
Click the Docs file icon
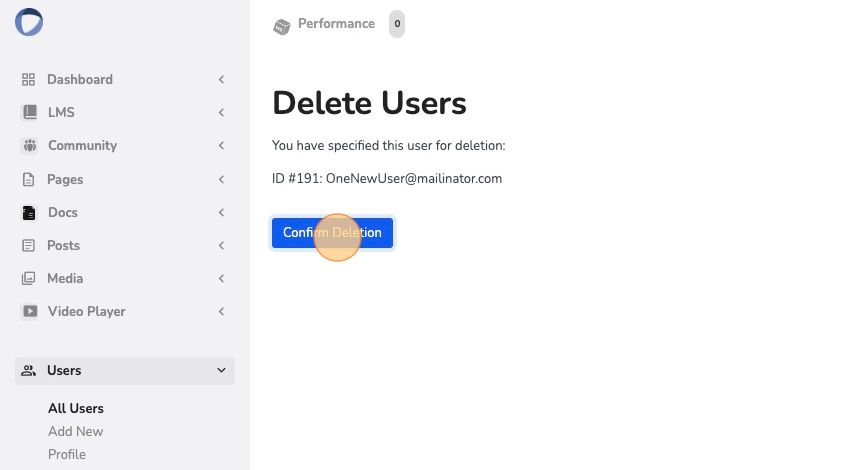pos(29,213)
